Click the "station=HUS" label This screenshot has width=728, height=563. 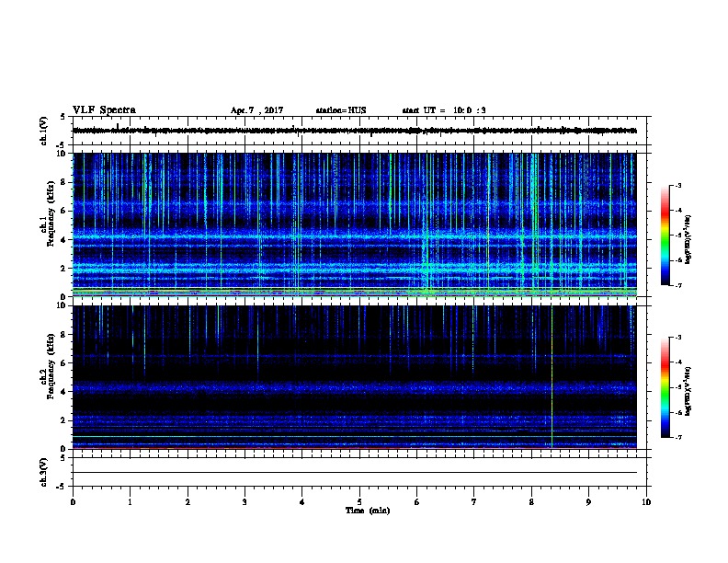[341, 110]
